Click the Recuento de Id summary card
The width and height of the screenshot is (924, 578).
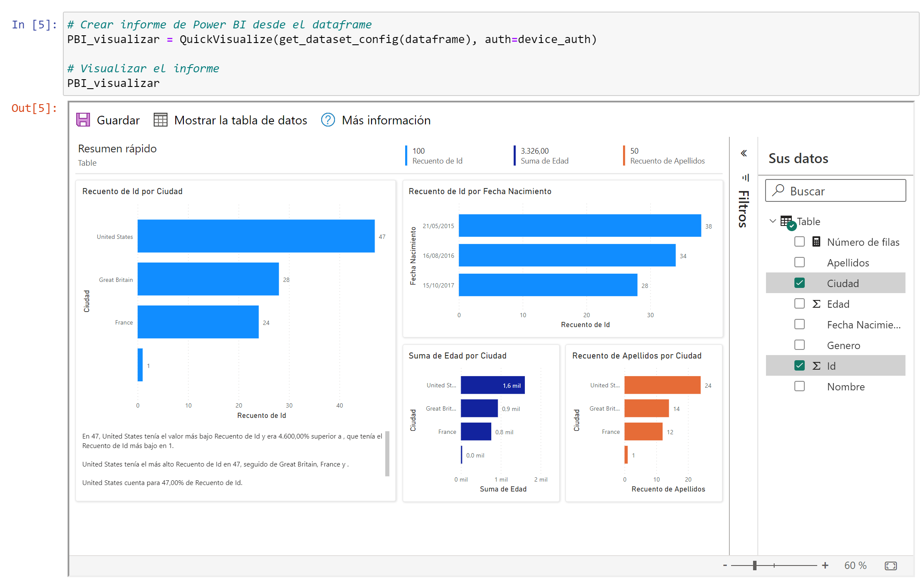(x=435, y=156)
